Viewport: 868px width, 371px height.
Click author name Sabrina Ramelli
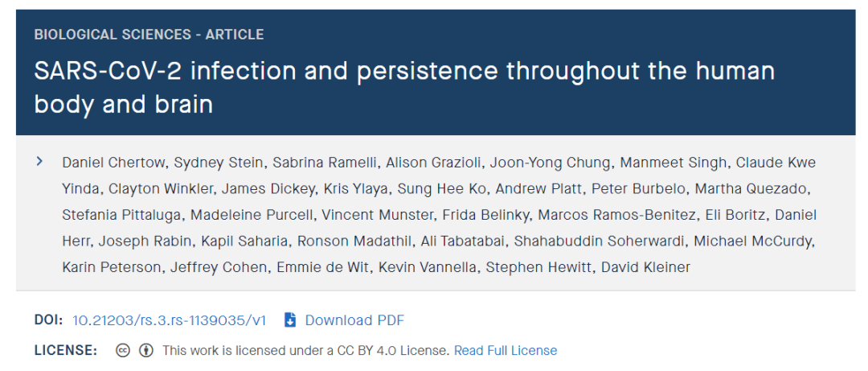[325, 163]
